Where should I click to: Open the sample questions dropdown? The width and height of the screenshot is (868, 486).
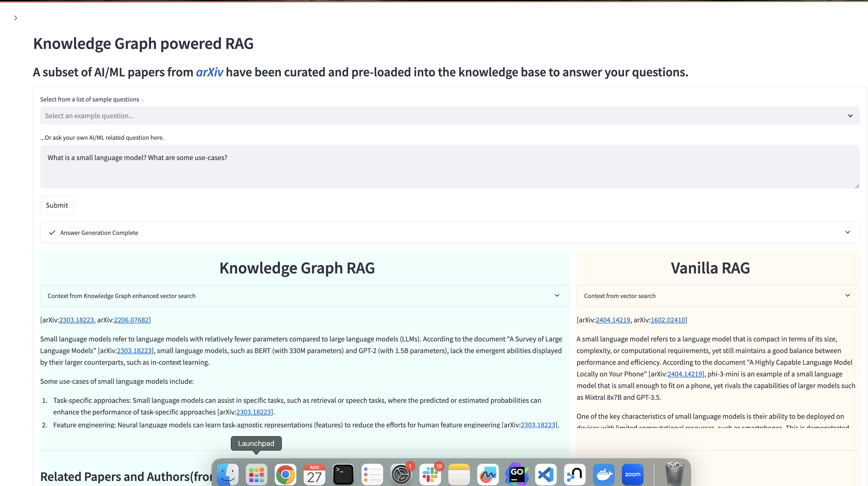[449, 116]
